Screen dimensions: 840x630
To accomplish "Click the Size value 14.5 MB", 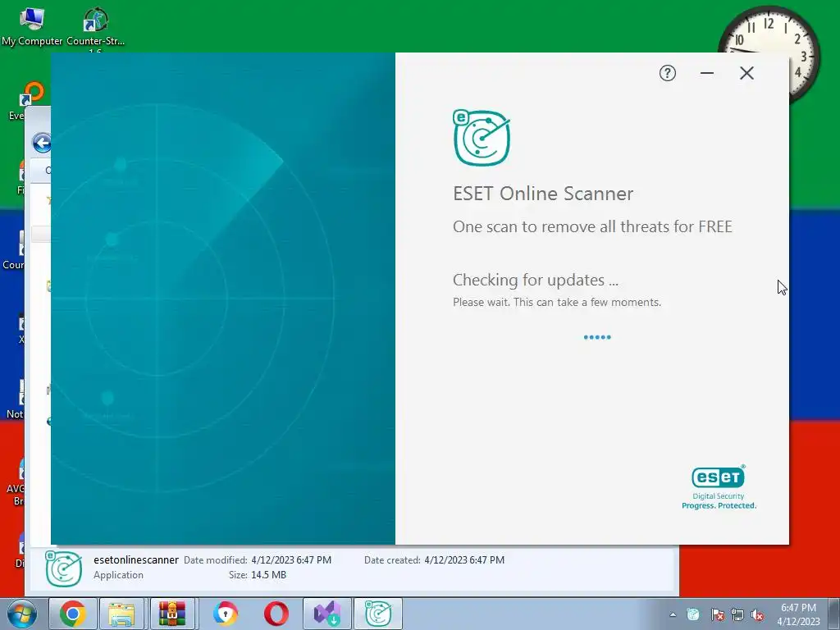I will 268,575.
